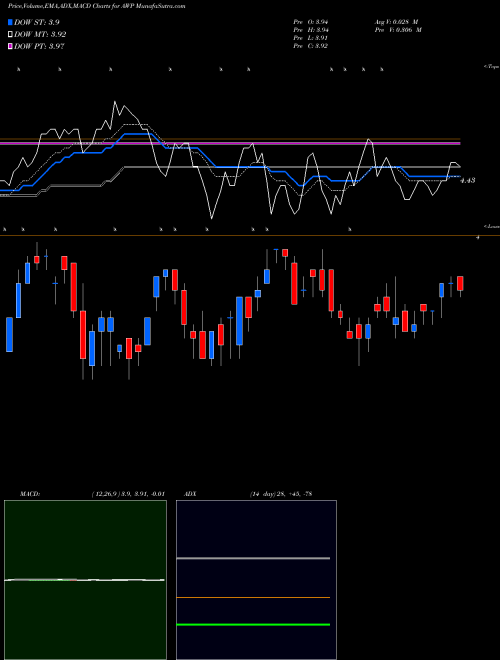Select the 'DOW ST: 3.9' label
This screenshot has height=660, width=500.
(x=37, y=22)
